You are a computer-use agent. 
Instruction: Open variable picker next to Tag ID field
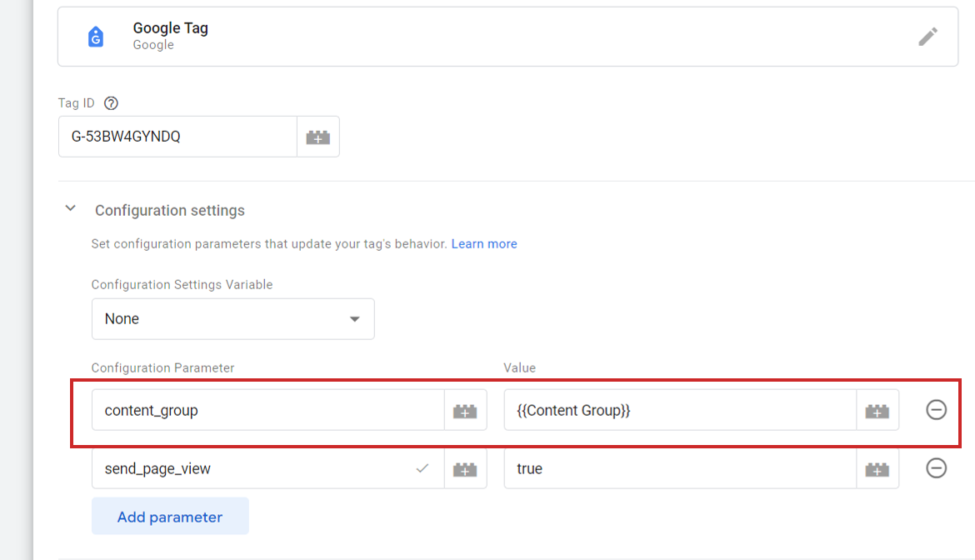coord(317,136)
